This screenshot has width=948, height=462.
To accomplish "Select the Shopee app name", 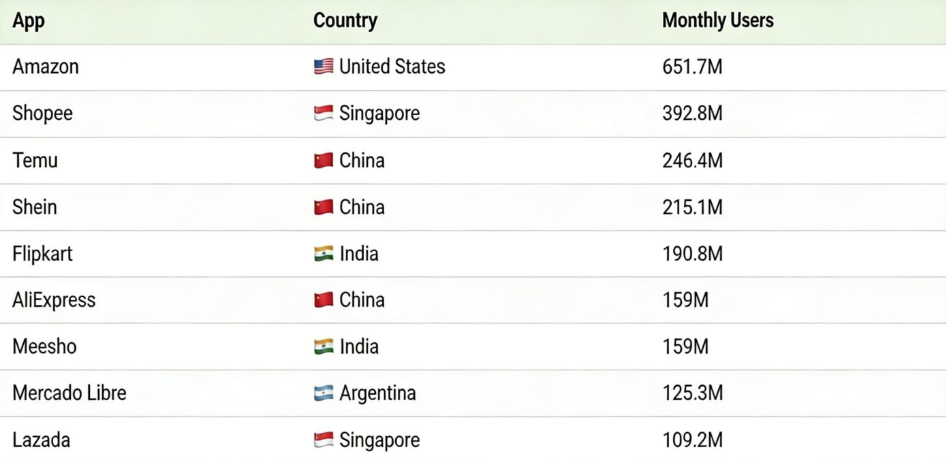I will click(42, 114).
